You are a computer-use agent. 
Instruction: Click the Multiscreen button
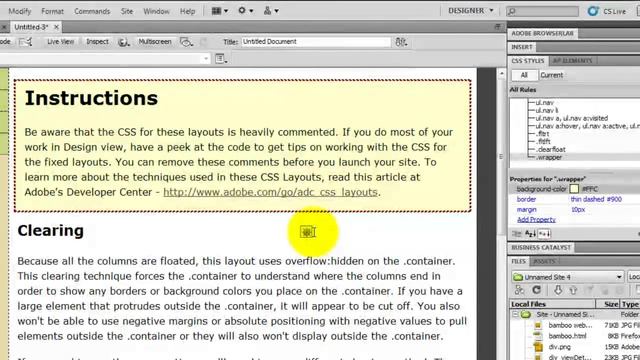[x=155, y=42]
